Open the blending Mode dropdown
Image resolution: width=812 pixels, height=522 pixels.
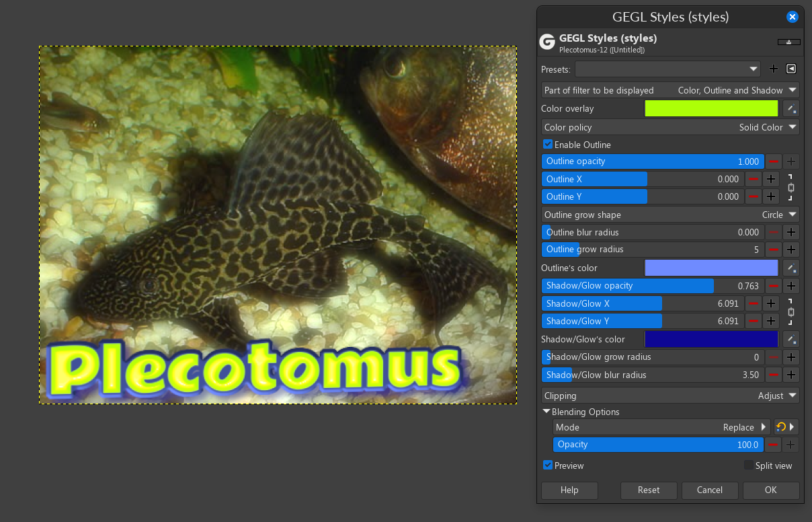tap(661, 427)
